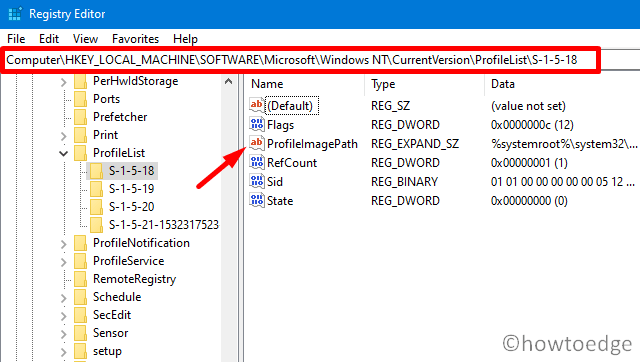
Task: Expand the Schedule key
Action: (x=63, y=298)
